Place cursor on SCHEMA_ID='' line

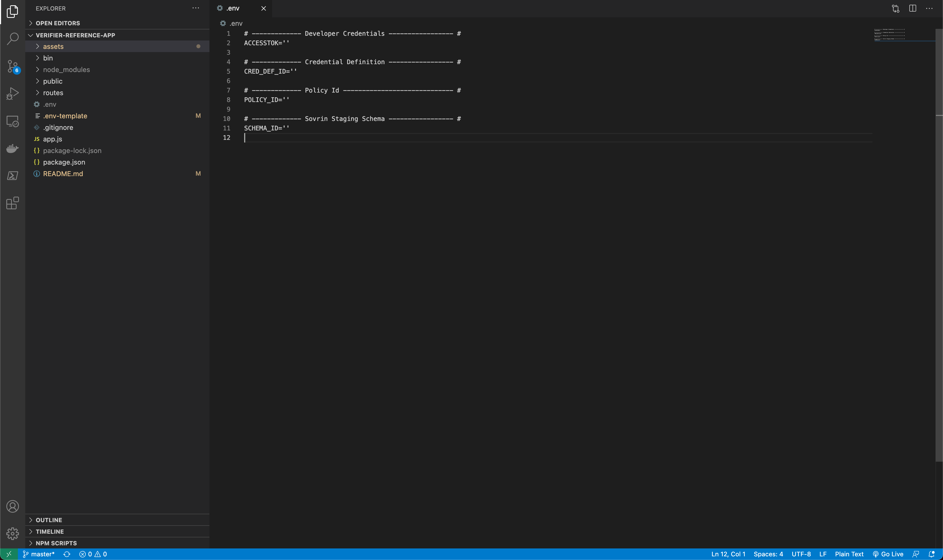(x=267, y=128)
